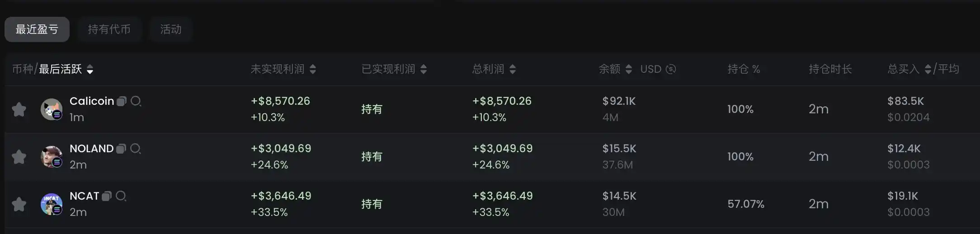Toggle the star for NOLAND
This screenshot has height=234, width=980.
pyautogui.click(x=19, y=157)
